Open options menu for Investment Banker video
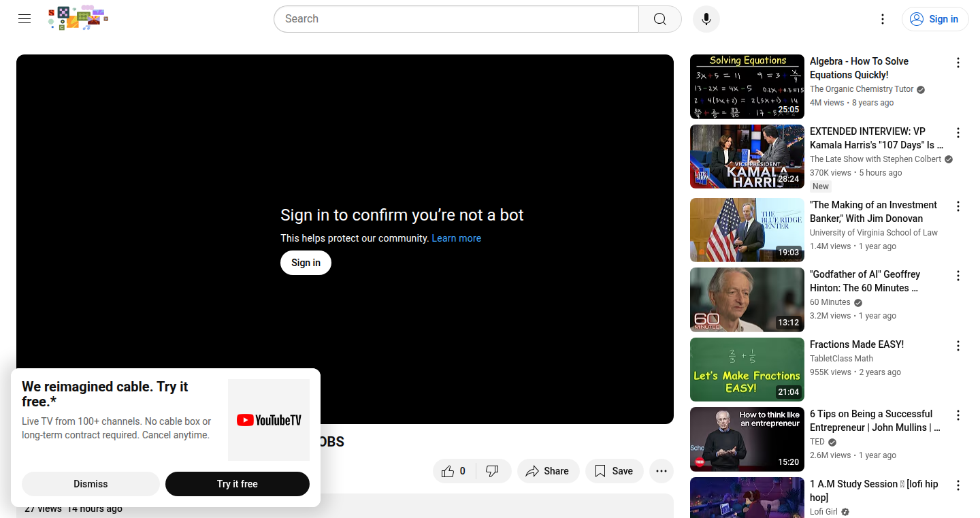 coord(958,206)
